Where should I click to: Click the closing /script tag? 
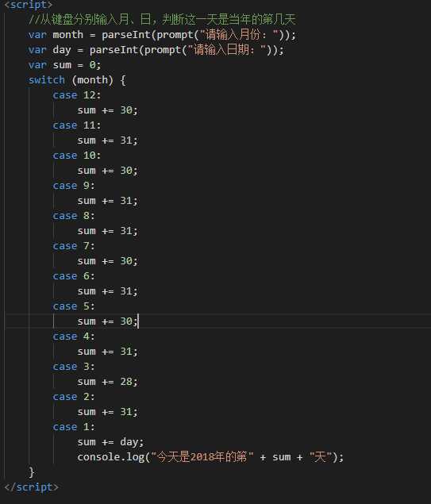[32, 487]
